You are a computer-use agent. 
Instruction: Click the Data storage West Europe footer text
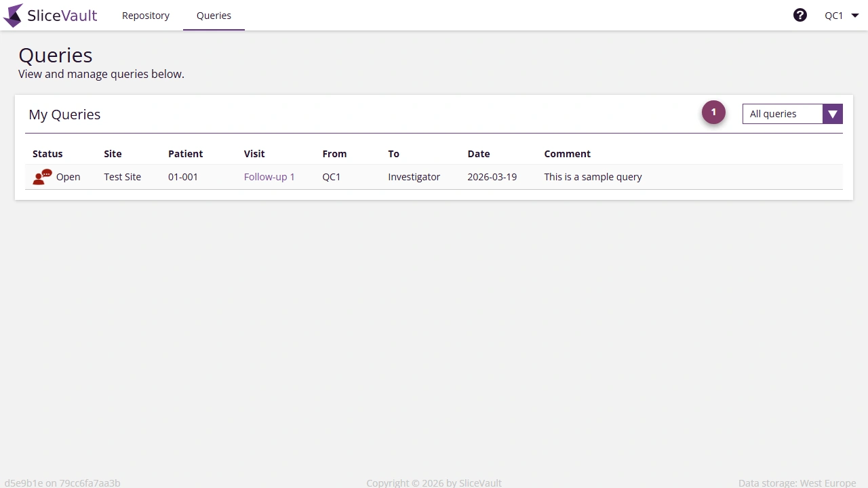pyautogui.click(x=796, y=483)
